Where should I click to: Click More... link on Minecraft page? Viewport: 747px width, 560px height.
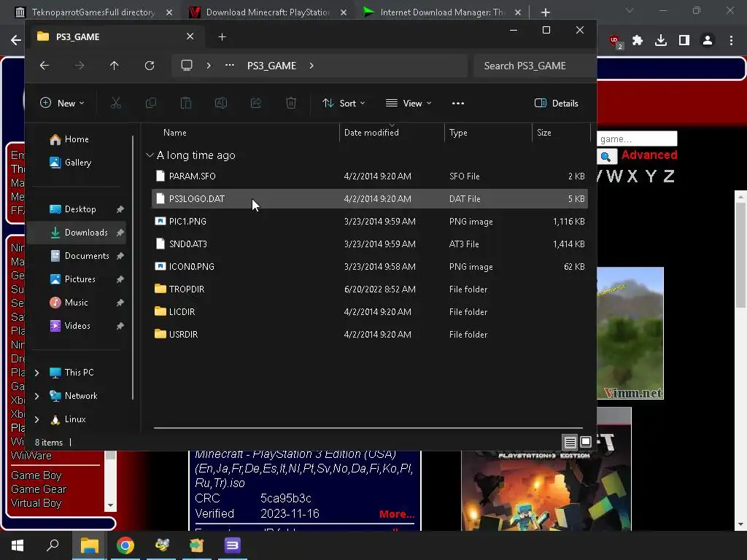coord(397,514)
